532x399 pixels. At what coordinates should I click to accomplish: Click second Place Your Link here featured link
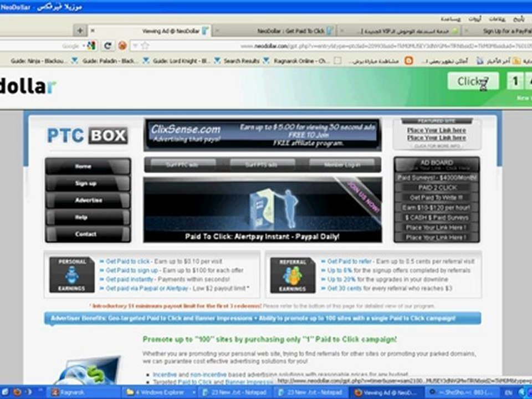[x=436, y=138]
